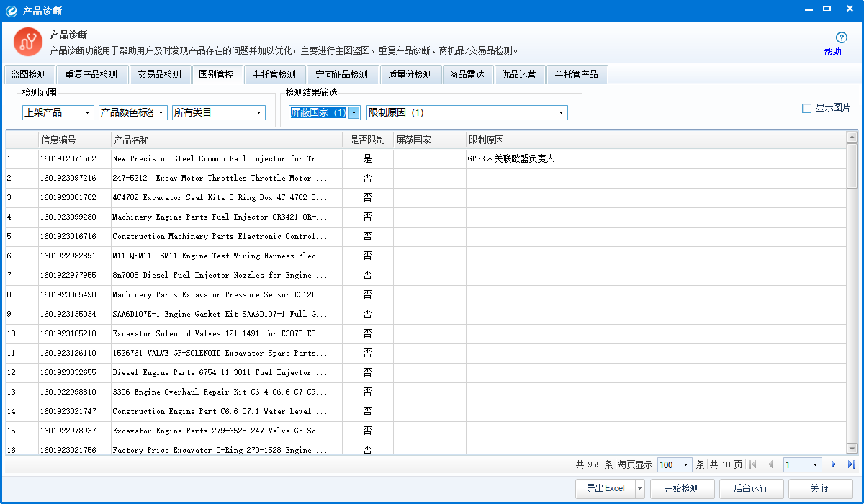Viewport: 864px width, 504px height.
Task: Click the orange 产品诊断 stethoscope icon
Action: (x=28, y=42)
